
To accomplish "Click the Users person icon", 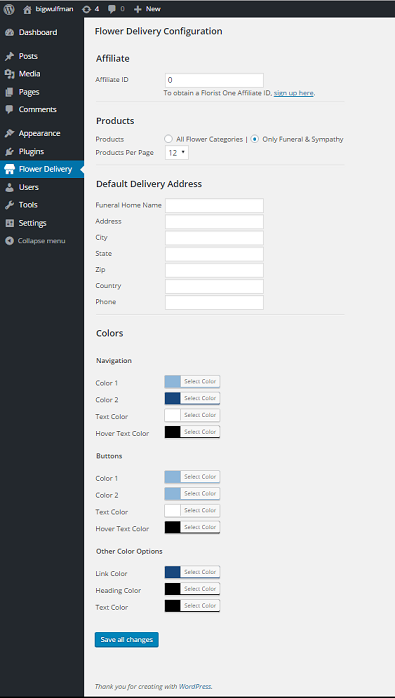I will pyautogui.click(x=9, y=187).
